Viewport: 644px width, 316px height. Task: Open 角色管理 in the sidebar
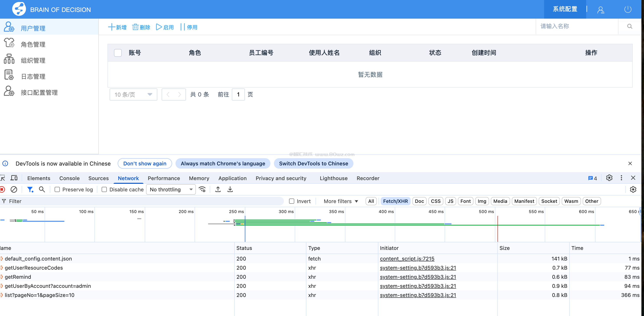pyautogui.click(x=33, y=44)
